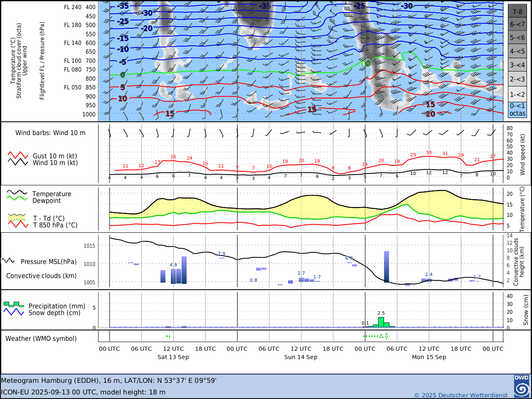Click convective cloud height value 7.9

(x=222, y=254)
